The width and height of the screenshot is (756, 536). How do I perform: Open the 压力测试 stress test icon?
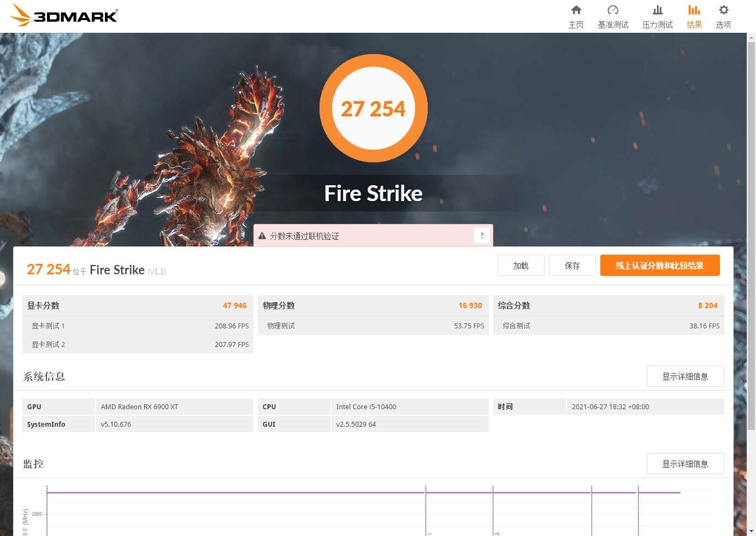pos(658,10)
